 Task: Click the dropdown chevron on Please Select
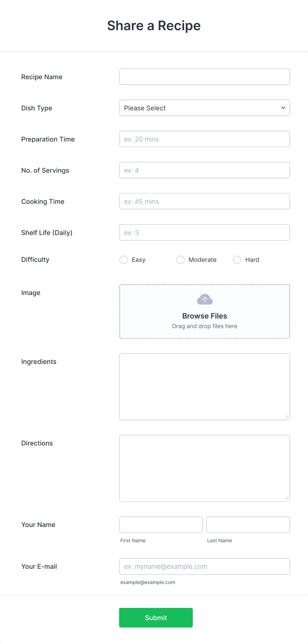tap(283, 108)
